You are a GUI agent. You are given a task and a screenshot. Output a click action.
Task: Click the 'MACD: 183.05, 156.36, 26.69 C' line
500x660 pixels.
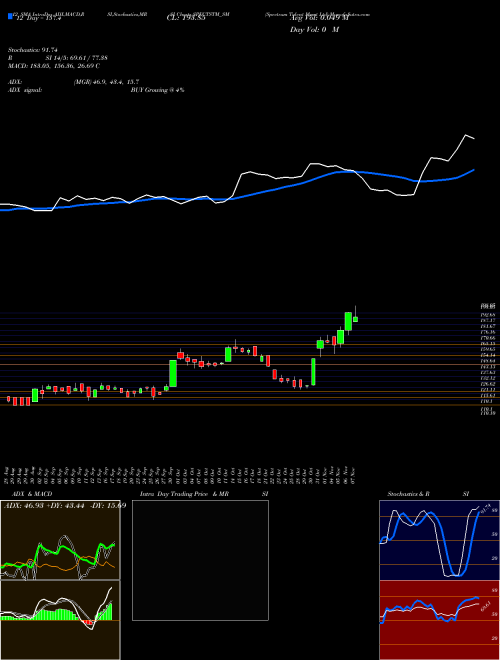[54, 66]
